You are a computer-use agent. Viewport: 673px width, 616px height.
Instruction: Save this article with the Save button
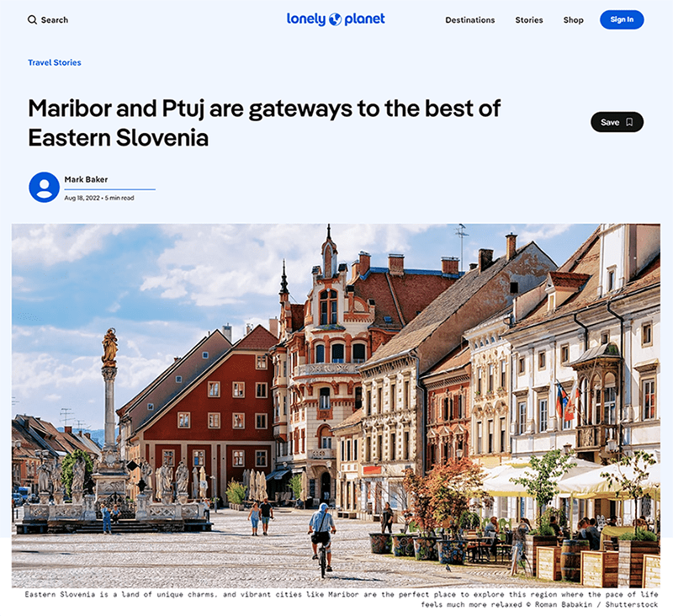click(617, 122)
